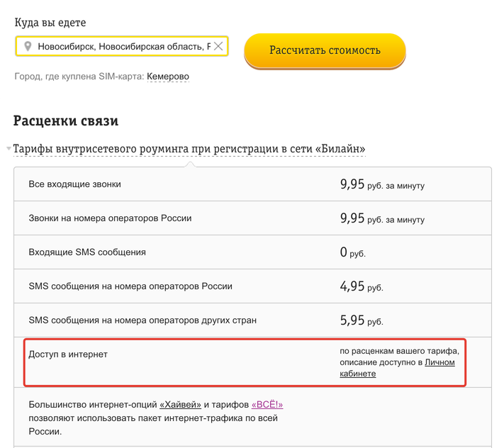Collapse the Тарифы внутрисетевого роуминга section
This screenshot has height=448, width=504.
[x=189, y=149]
